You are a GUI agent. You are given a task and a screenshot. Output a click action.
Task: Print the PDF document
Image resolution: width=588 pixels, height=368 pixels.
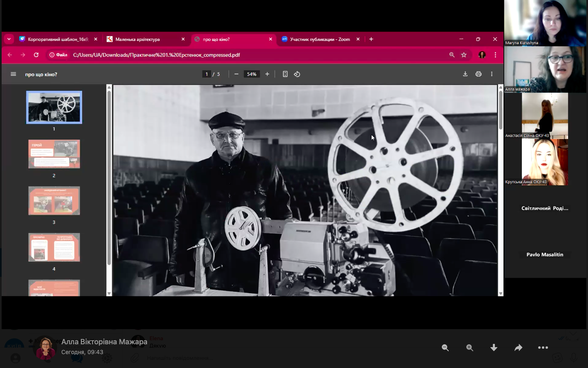(479, 74)
